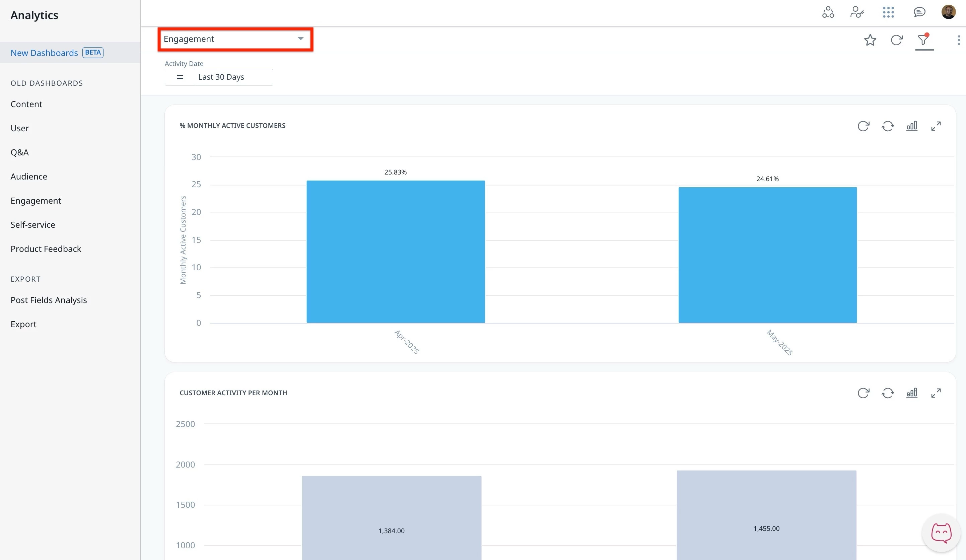Open the Engagement dashboard dropdown

(x=235, y=39)
